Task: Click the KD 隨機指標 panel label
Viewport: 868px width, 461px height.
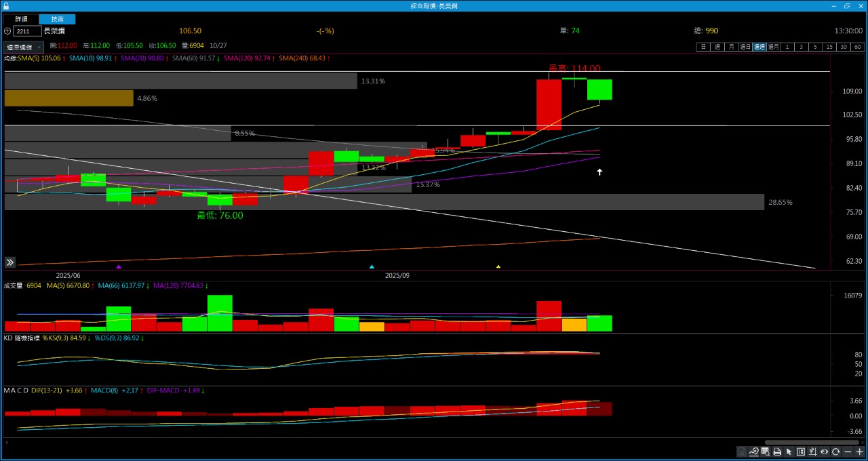Action: tap(22, 338)
